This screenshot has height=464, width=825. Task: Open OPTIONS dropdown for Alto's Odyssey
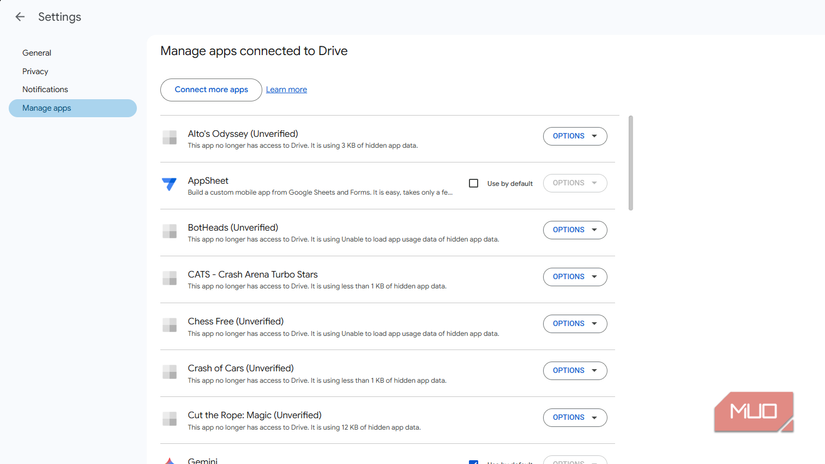pos(575,136)
